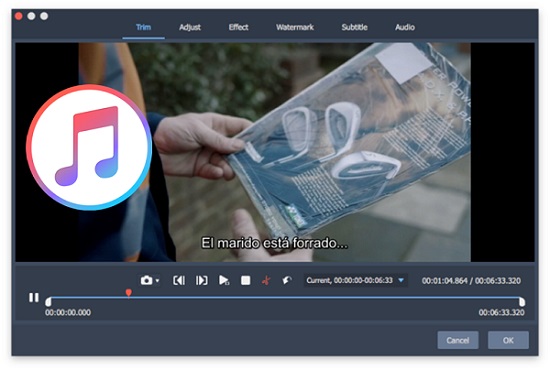
Task: Open snapshot options arrow next to camera
Action: [x=157, y=281]
